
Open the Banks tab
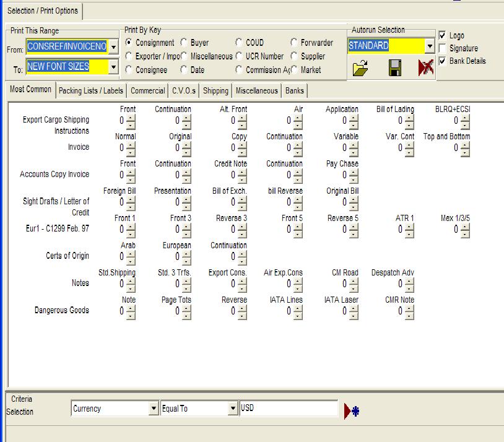coord(294,90)
